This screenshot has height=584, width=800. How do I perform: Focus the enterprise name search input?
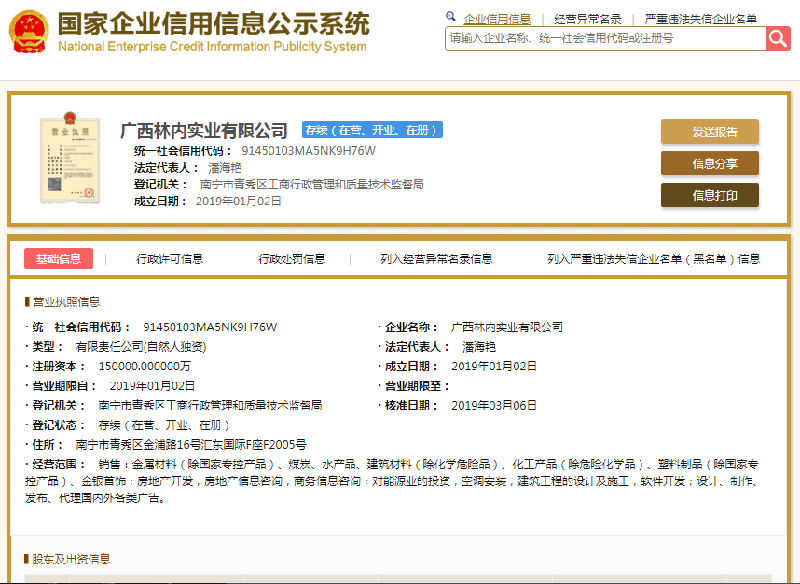(x=605, y=38)
